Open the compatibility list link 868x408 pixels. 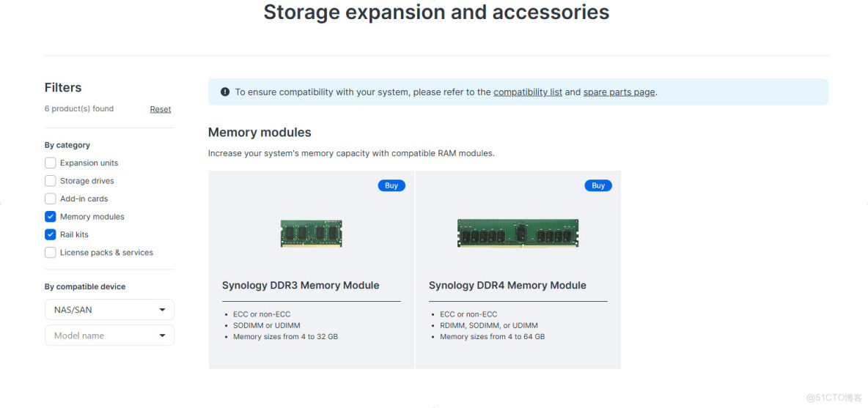coord(528,92)
